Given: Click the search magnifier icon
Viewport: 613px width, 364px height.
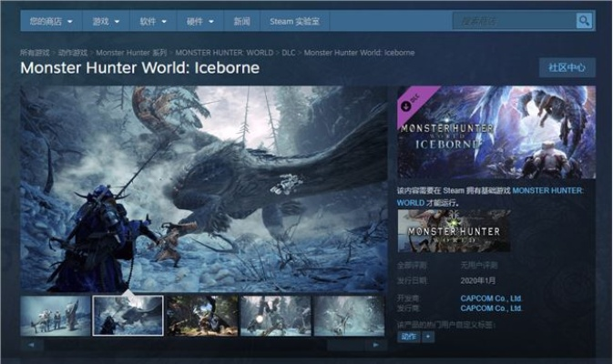Looking at the screenshot, I should [x=584, y=20].
